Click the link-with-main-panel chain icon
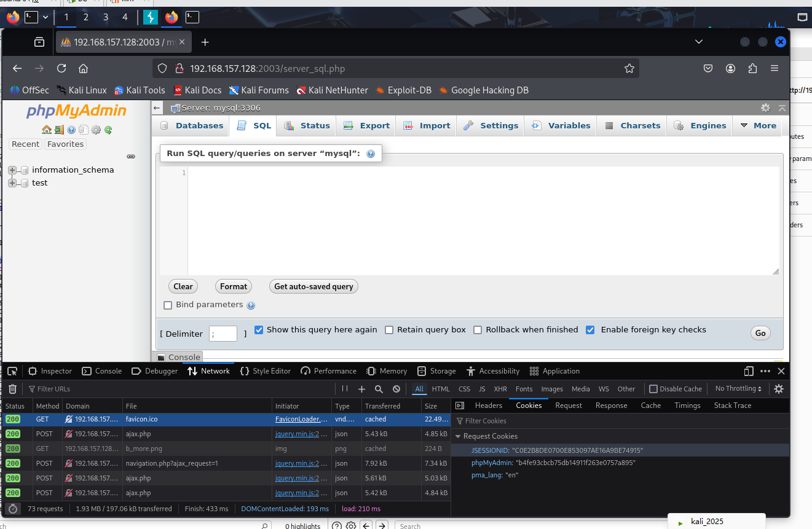This screenshot has width=812, height=529. tap(131, 157)
